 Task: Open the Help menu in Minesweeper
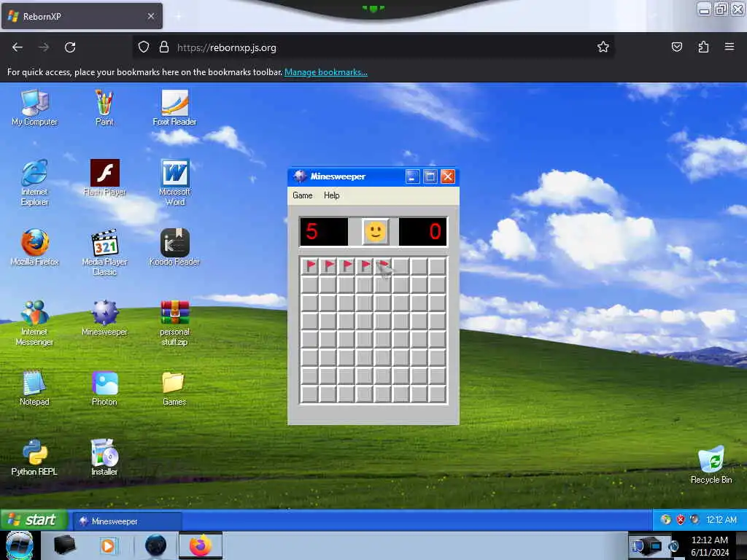point(332,195)
